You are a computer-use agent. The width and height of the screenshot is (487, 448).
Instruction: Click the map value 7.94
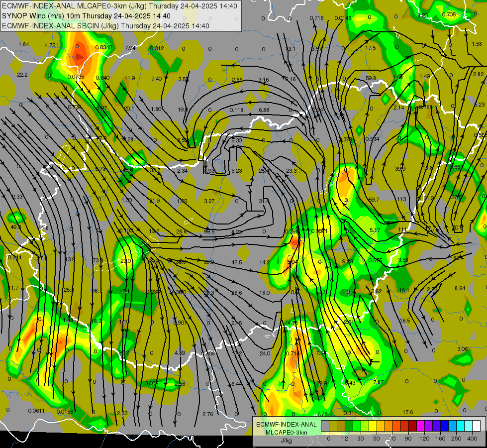tap(130, 48)
